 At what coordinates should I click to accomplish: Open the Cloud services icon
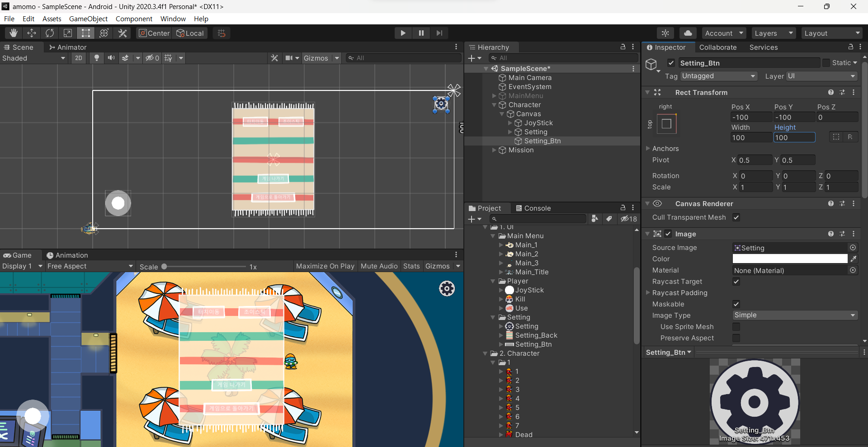click(688, 33)
